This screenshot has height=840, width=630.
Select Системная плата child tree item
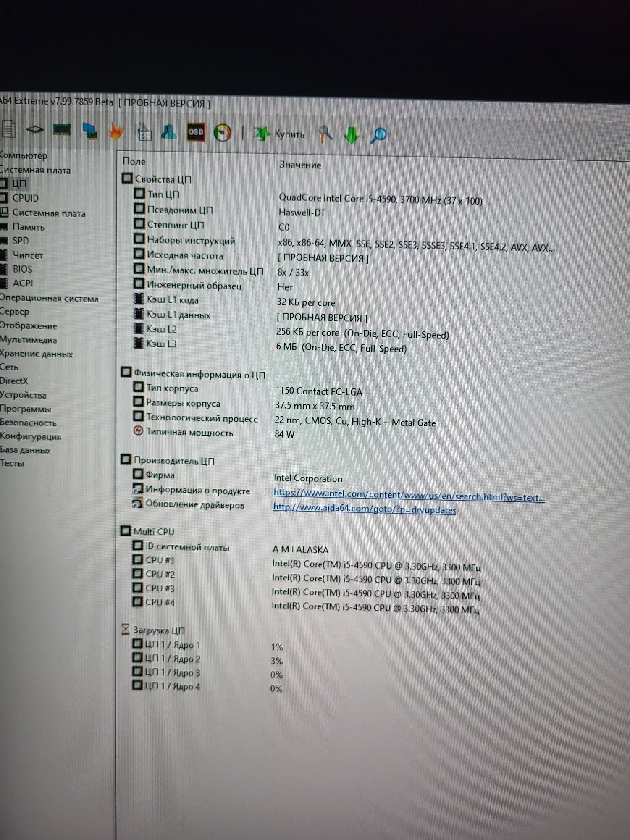pos(49,213)
